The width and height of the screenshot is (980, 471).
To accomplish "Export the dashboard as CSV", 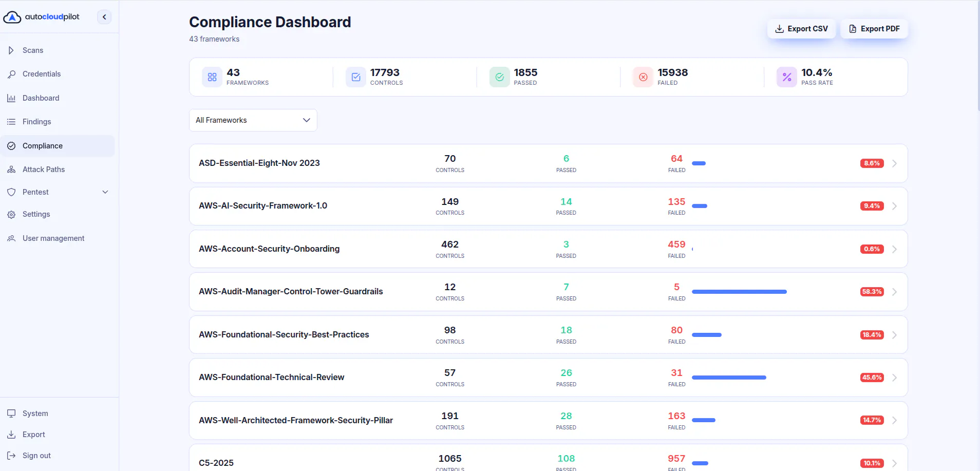I will coord(801,29).
